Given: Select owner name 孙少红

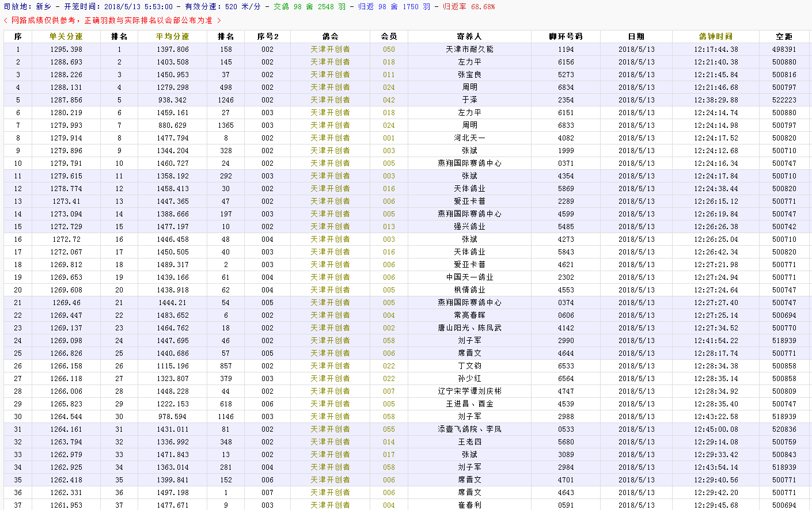Looking at the screenshot, I should point(469,379).
